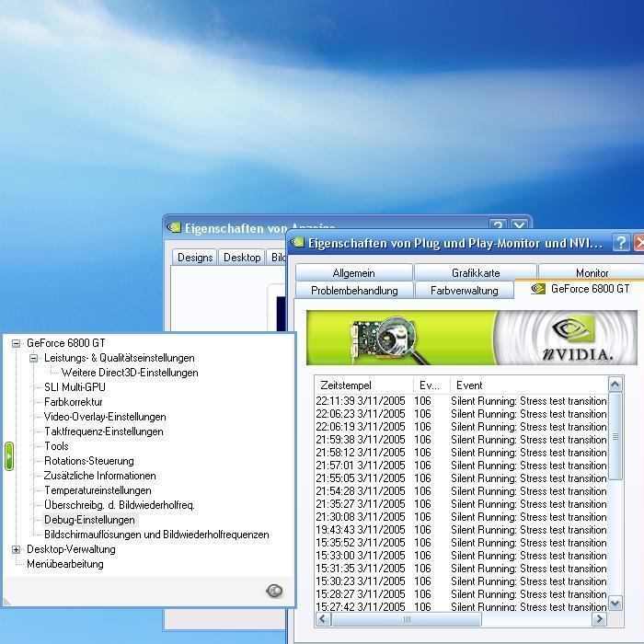Viewport: 644px width, 644px height.
Task: Click the horizontal scrollbar thumb
Action: (407, 619)
